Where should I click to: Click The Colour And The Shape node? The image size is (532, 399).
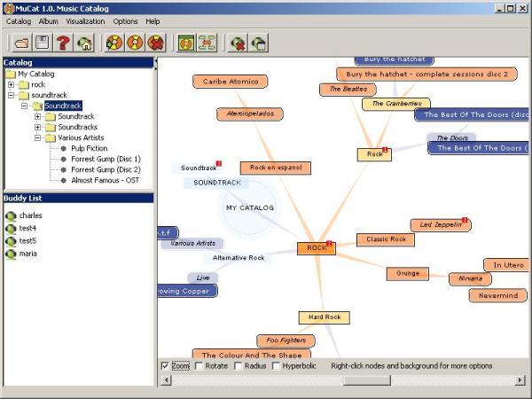pos(252,354)
